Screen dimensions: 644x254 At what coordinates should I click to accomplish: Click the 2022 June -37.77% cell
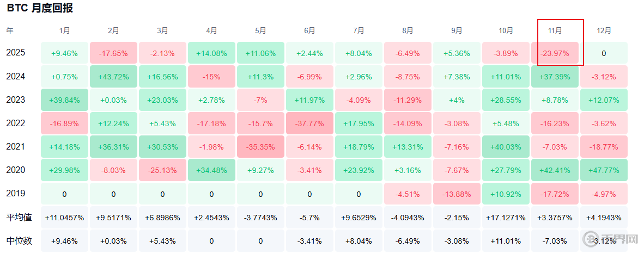click(309, 123)
